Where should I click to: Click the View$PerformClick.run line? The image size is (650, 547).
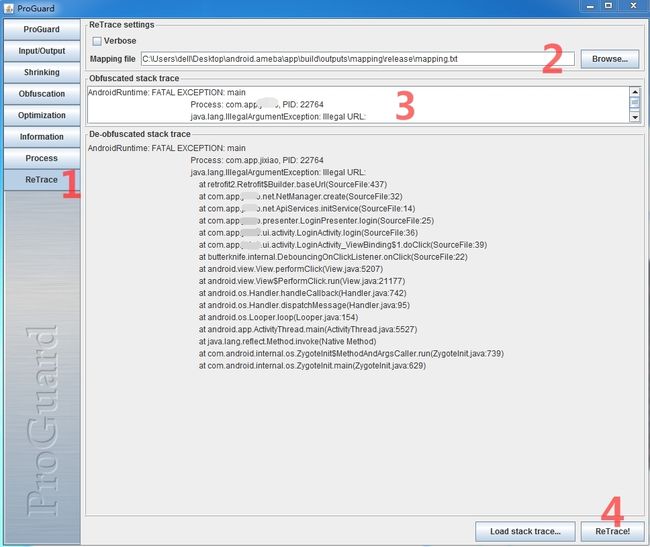click(302, 281)
